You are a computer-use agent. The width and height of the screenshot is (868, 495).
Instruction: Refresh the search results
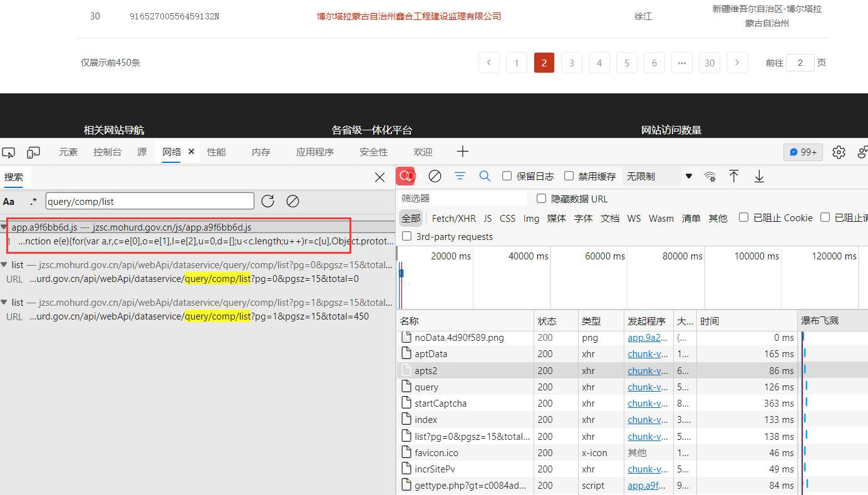tap(268, 201)
